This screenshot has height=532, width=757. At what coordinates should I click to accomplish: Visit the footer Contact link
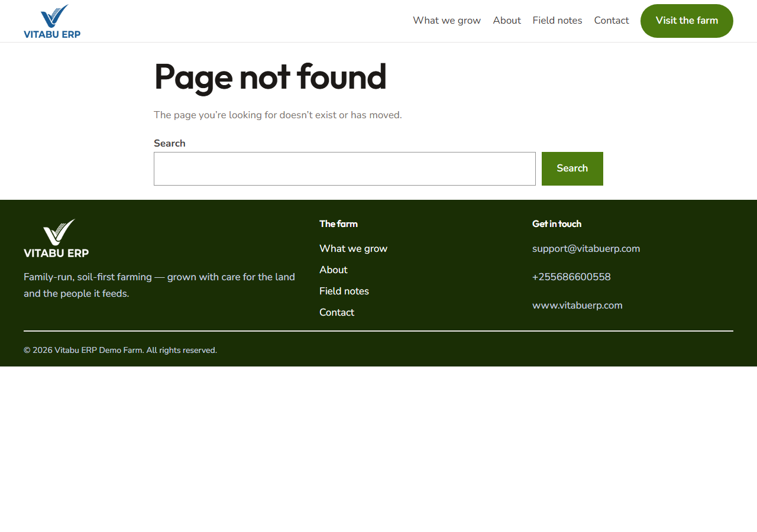click(337, 313)
